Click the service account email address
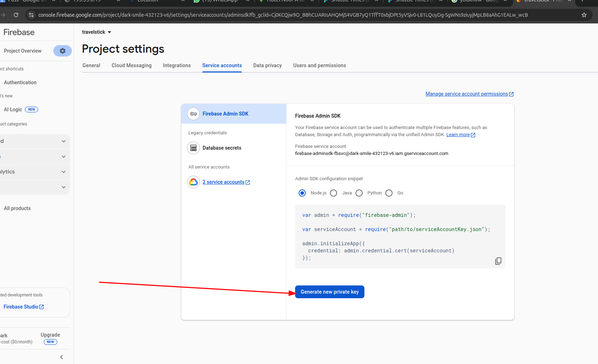The width and height of the screenshot is (598, 364). [x=372, y=154]
